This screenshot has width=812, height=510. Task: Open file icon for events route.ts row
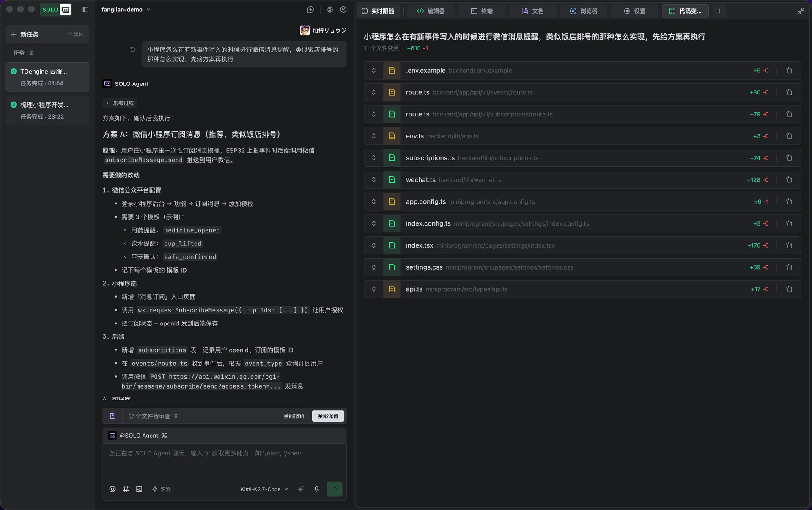point(789,92)
